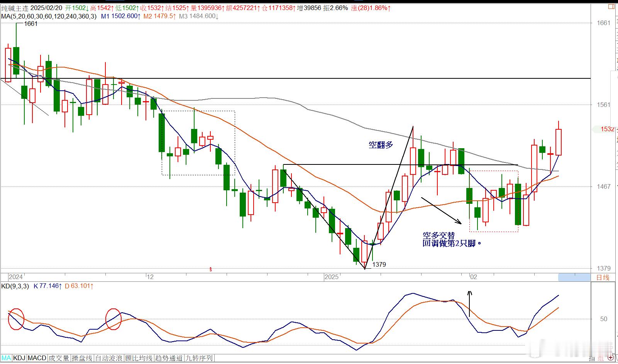
Task: Click the 1661 high price label by candle
Action: [31, 24]
